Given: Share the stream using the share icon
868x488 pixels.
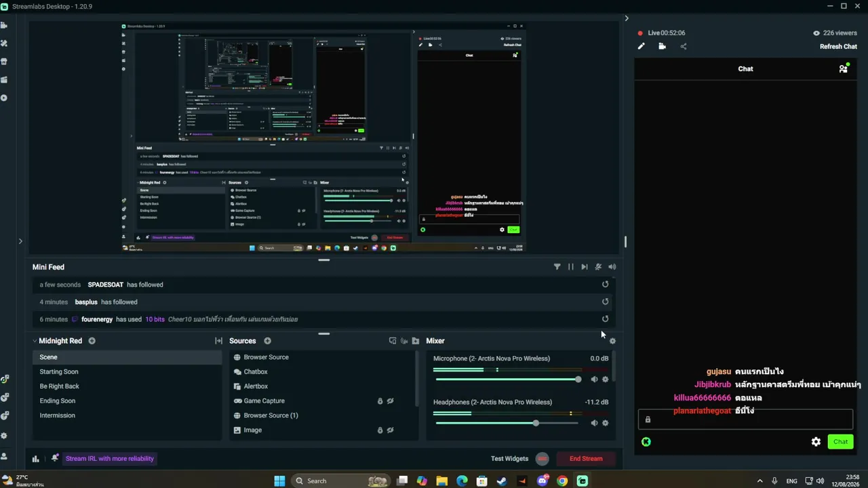Looking at the screenshot, I should [684, 47].
